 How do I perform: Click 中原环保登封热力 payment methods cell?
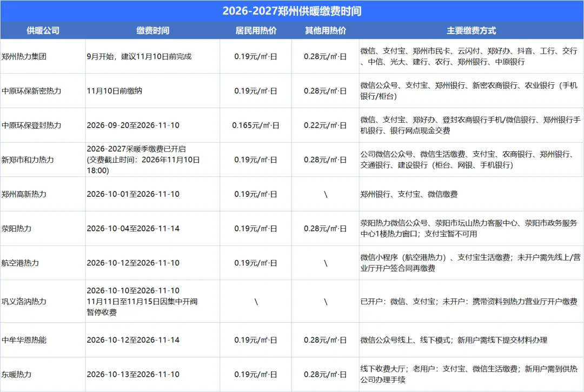(x=470, y=125)
